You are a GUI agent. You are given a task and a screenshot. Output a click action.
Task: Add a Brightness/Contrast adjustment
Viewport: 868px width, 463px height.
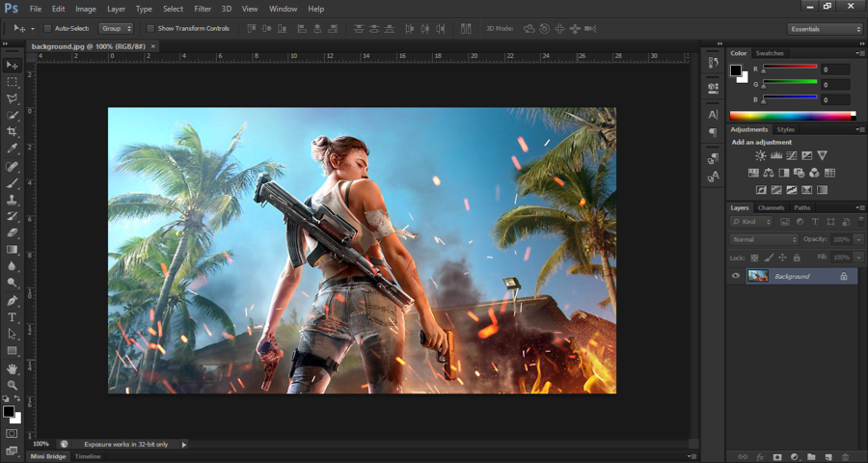click(761, 155)
